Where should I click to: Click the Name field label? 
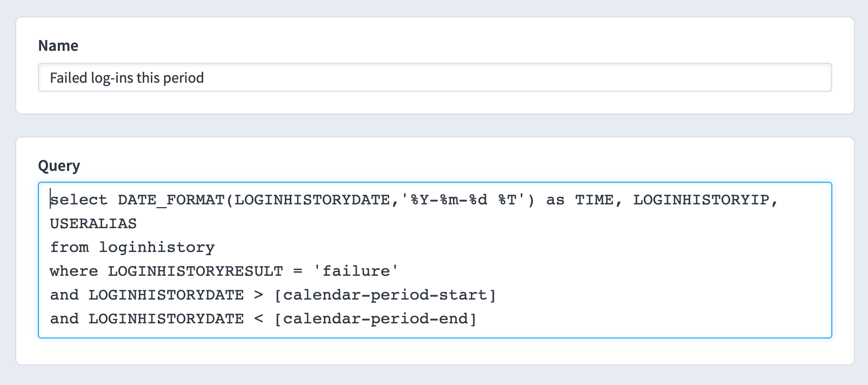[x=58, y=46]
